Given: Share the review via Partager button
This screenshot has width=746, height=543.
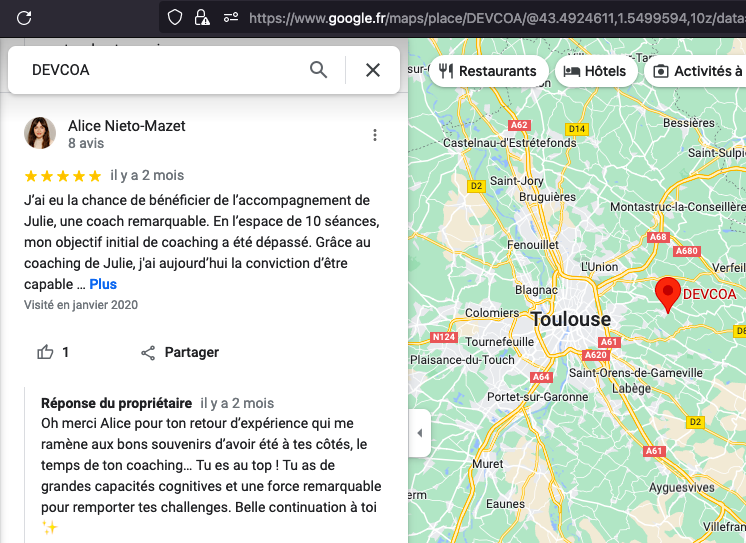Looking at the screenshot, I should click(x=180, y=352).
